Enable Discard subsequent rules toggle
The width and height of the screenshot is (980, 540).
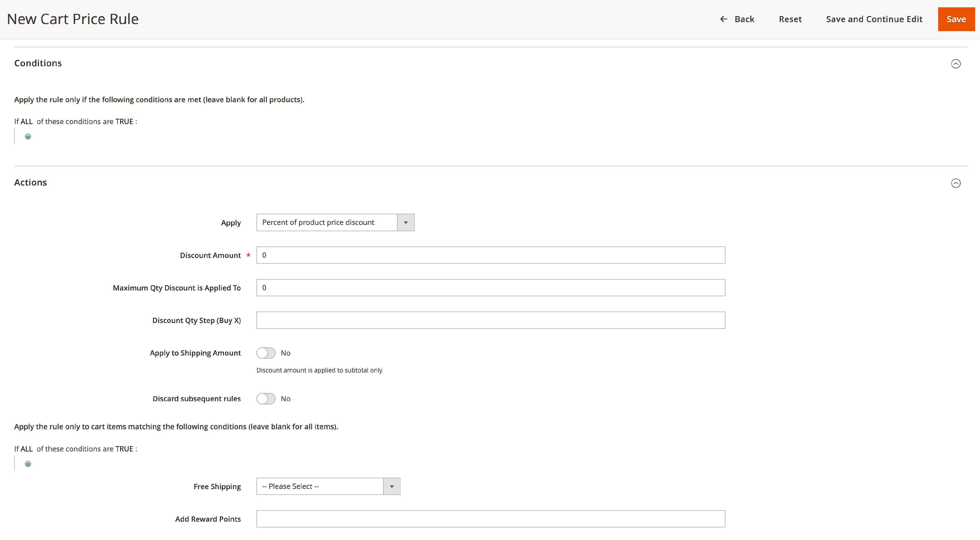pos(266,398)
